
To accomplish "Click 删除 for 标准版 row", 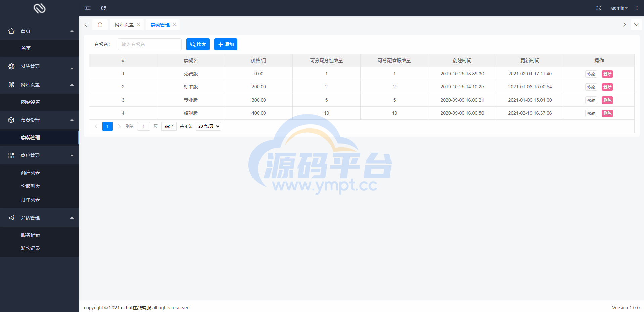I will coord(607,87).
